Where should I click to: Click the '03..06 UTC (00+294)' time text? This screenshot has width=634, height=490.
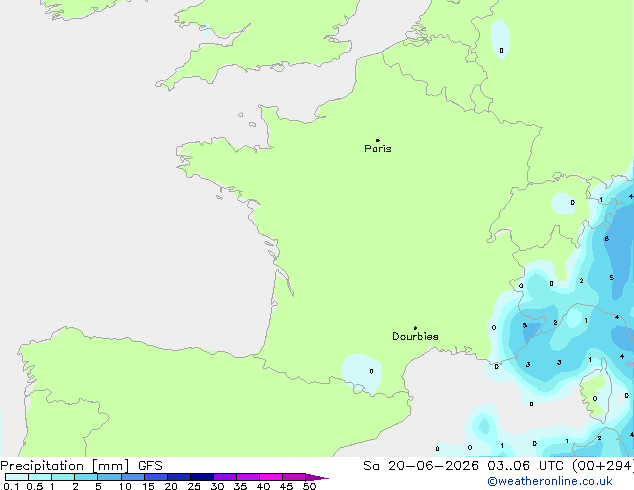pyautogui.click(x=560, y=466)
